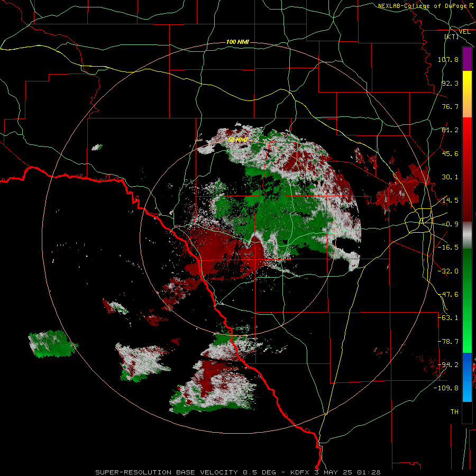Click the -32.0 value on the velocity scale

pyautogui.click(x=448, y=271)
